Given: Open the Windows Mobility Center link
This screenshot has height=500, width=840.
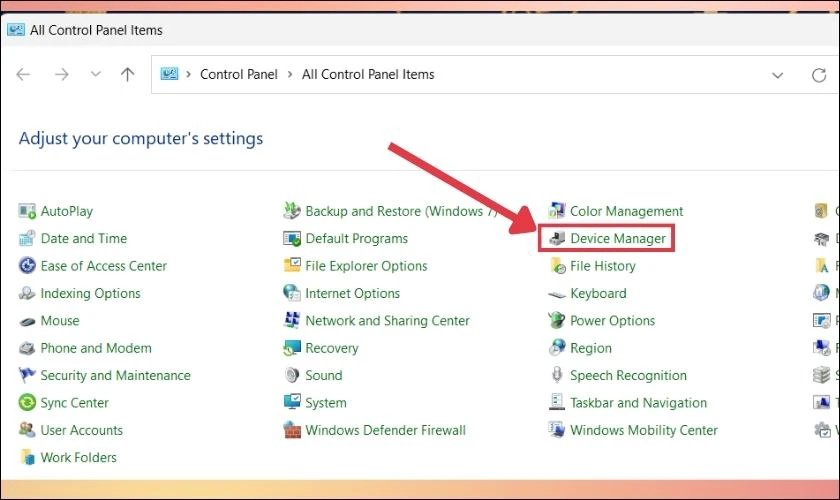Looking at the screenshot, I should tap(643, 430).
